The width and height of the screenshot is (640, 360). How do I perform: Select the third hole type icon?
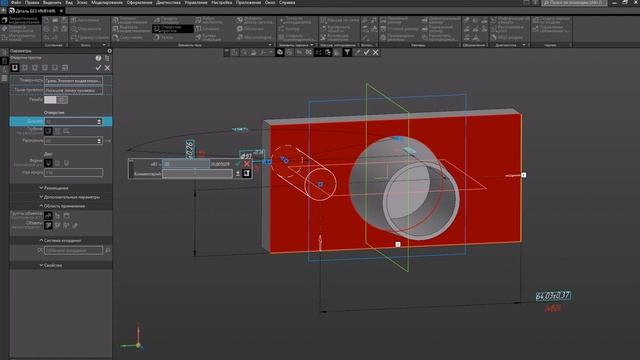[x=35, y=68]
